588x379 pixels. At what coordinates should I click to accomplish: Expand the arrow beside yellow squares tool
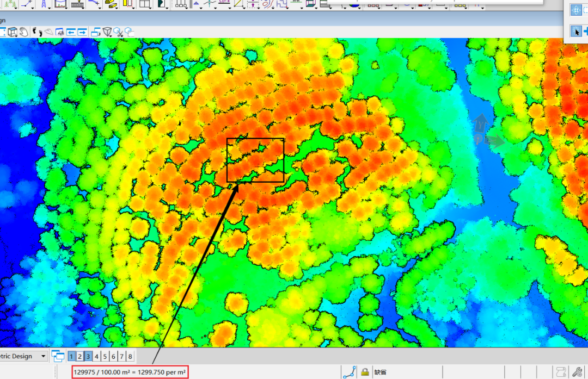[465, 8]
